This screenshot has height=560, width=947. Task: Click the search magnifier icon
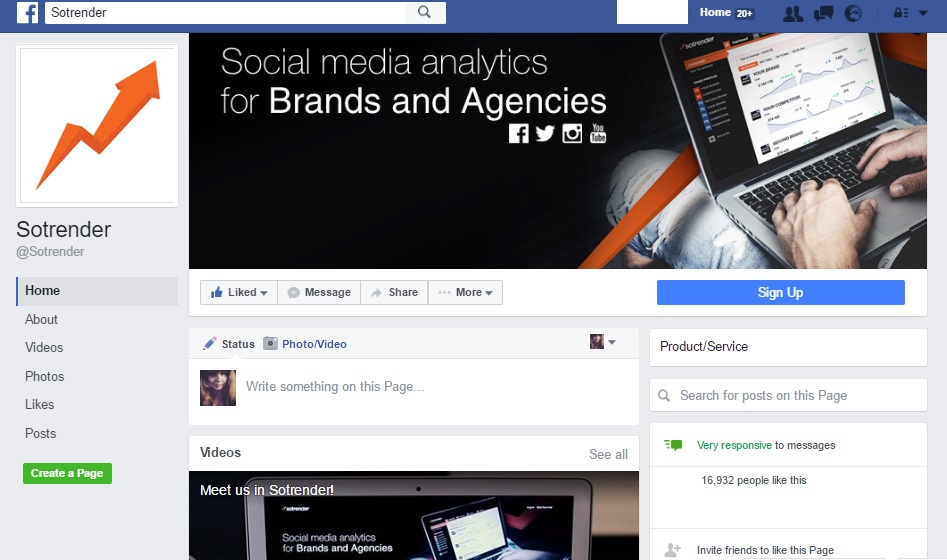click(425, 12)
